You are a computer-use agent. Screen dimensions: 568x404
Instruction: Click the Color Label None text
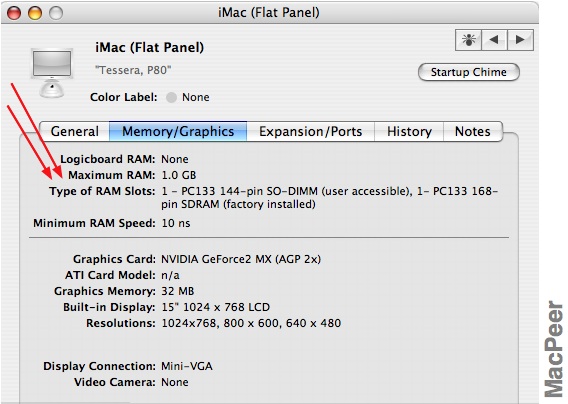tap(196, 97)
